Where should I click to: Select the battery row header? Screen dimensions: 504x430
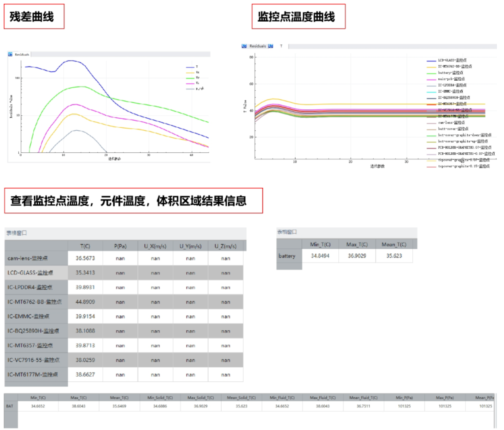click(289, 256)
